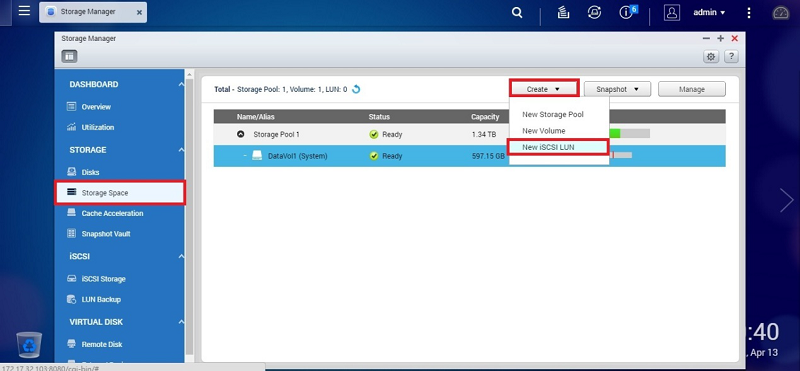Screen dimensions: 800x371
Task: Open the search magnifier icon
Action: click(517, 13)
